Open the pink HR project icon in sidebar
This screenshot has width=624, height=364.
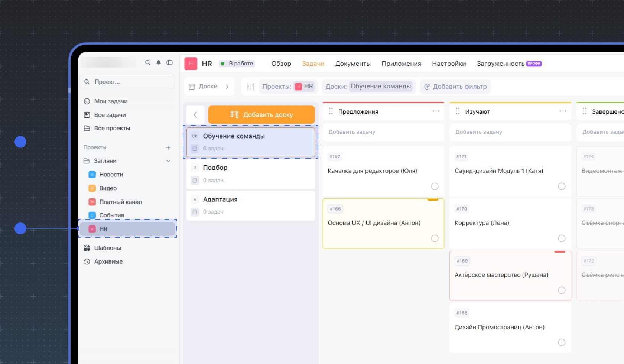click(91, 229)
